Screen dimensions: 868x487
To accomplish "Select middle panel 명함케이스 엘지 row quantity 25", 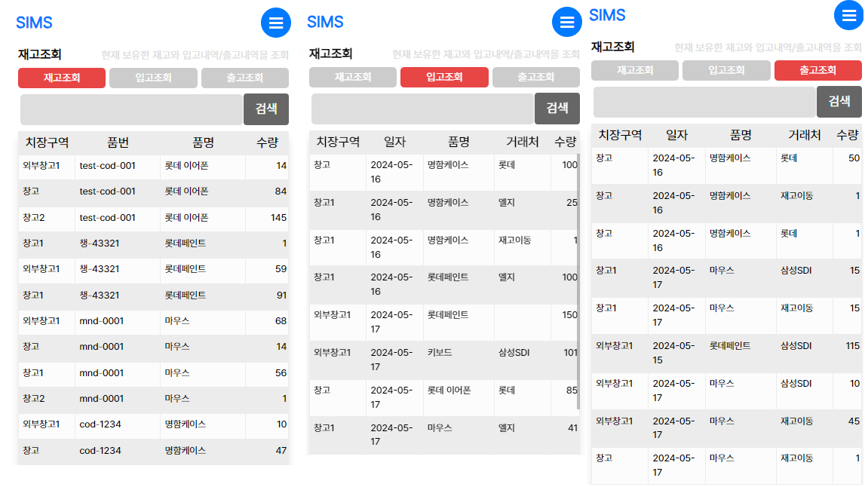I will click(444, 210).
